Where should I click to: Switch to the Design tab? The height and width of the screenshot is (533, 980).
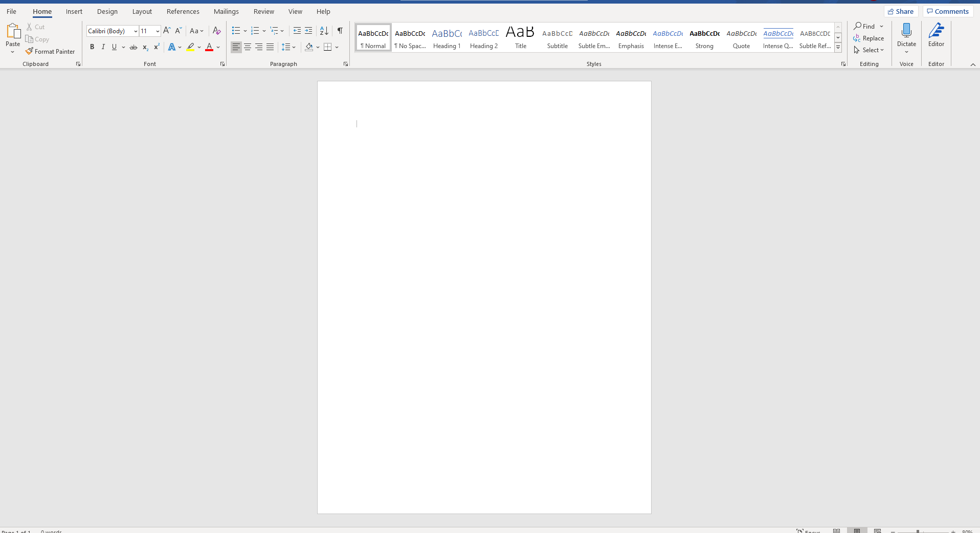(107, 11)
